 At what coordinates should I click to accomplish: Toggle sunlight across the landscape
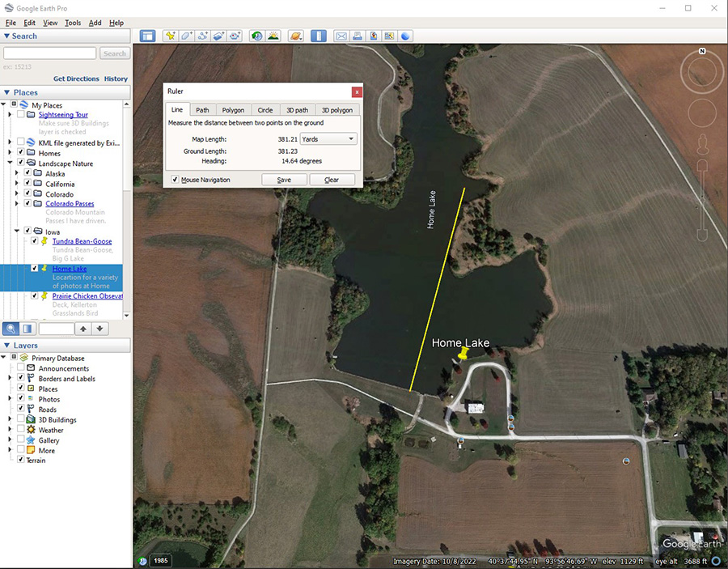(x=273, y=36)
